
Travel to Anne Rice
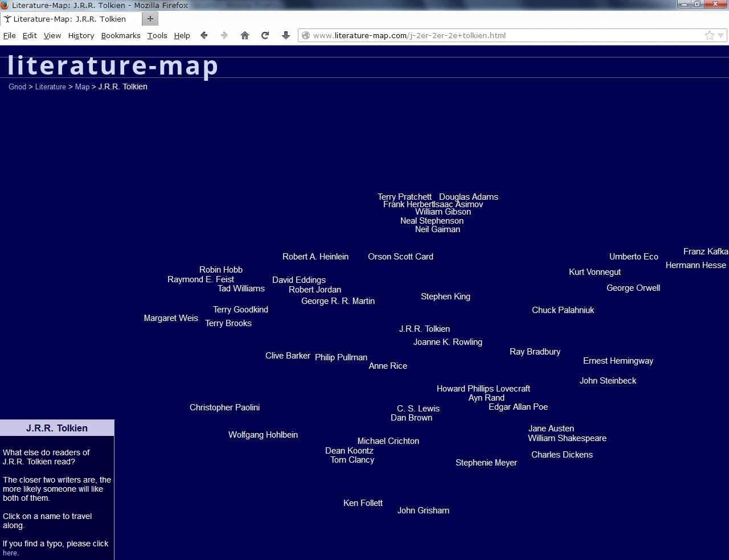click(388, 366)
